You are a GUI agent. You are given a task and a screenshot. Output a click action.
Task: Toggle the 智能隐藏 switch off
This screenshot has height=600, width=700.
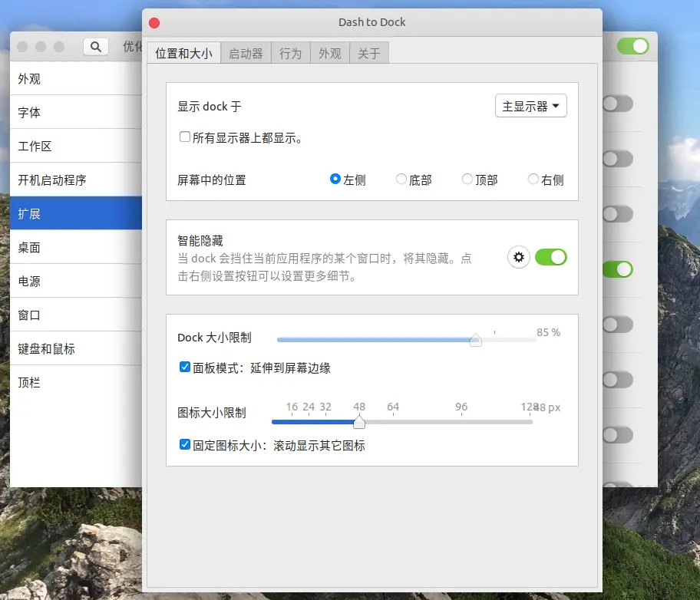(x=550, y=257)
